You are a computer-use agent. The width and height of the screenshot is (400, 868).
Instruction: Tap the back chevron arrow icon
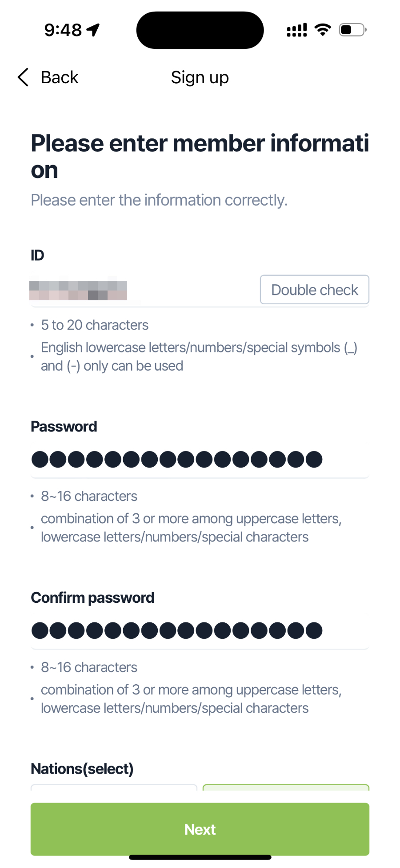tap(23, 77)
